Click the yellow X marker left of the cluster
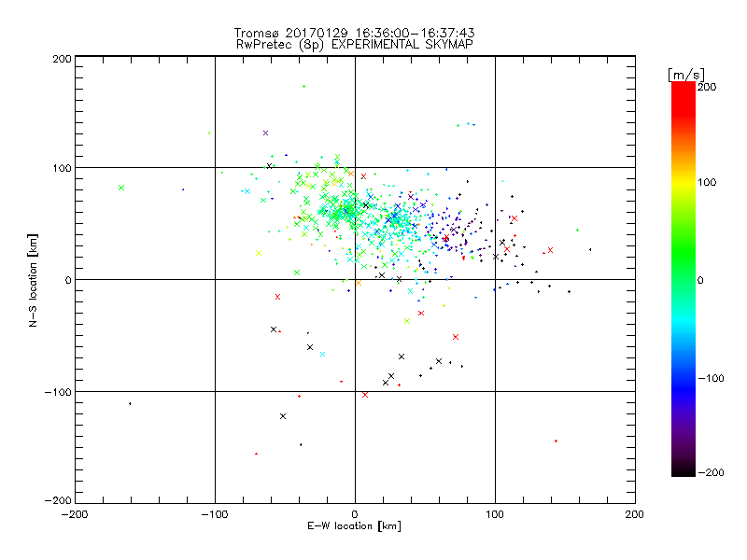The height and width of the screenshot is (560, 747). pos(259,253)
